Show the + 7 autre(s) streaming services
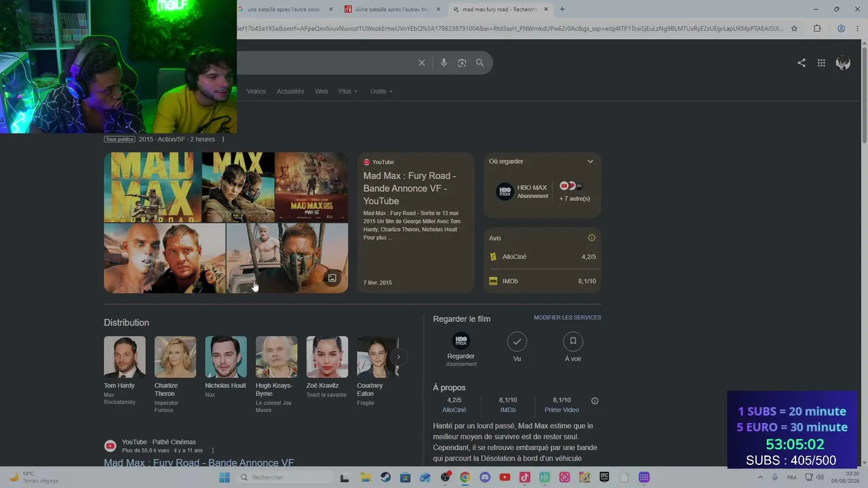 click(x=574, y=192)
